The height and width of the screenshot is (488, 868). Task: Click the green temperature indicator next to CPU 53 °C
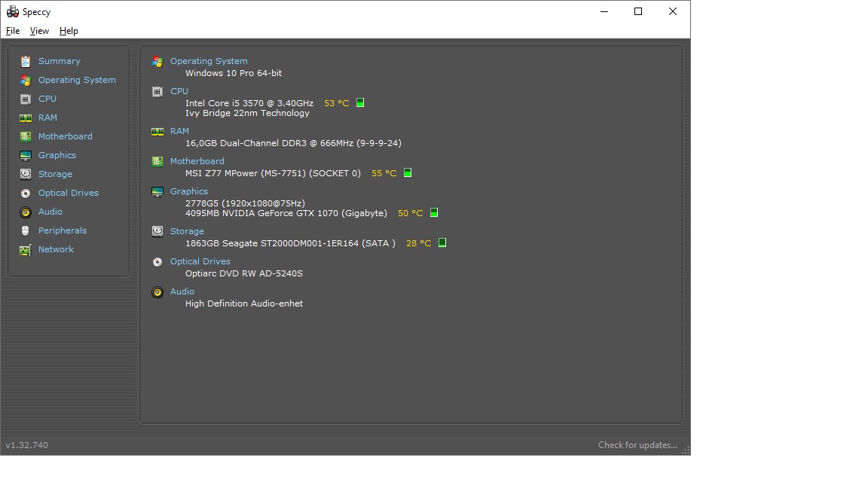360,102
